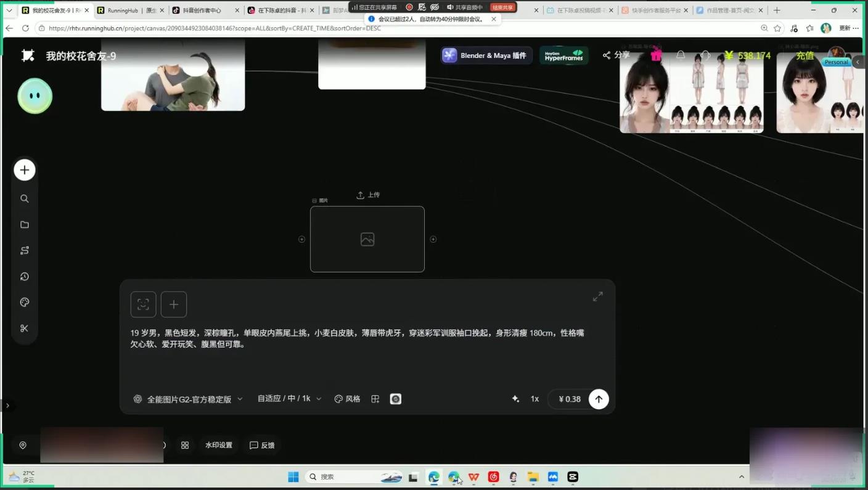Click the 反馈 feedback button

[262, 445]
